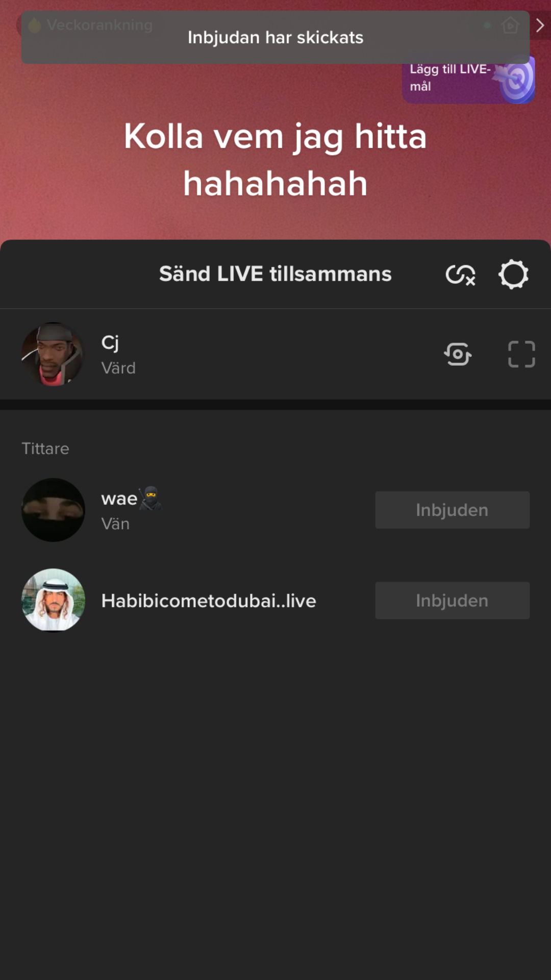The height and width of the screenshot is (980, 551).
Task: Tap the host name Cj
Action: (110, 343)
